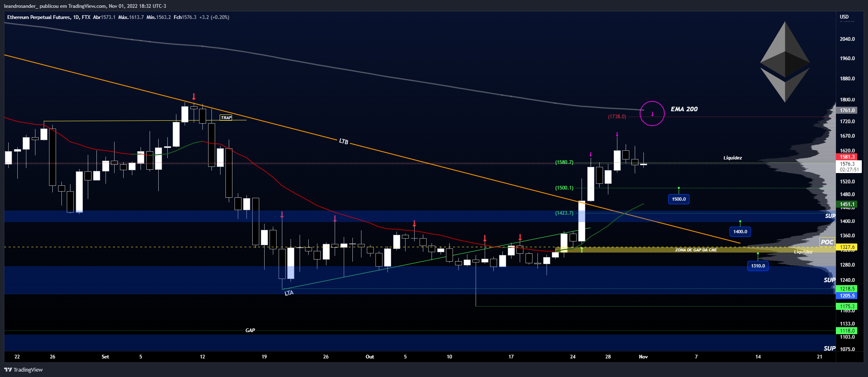Click the Fch1576.3 close value
This screenshot has width=868, height=377.
coord(185,17)
